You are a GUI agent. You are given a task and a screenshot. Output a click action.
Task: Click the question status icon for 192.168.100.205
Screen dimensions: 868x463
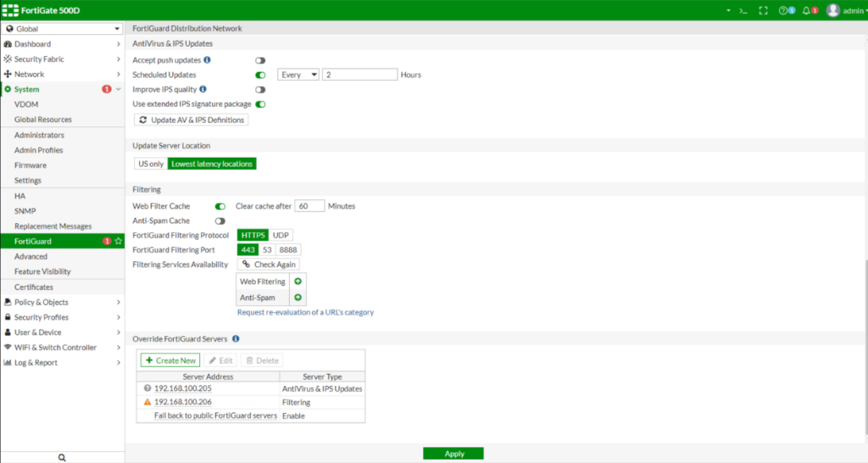pos(147,388)
